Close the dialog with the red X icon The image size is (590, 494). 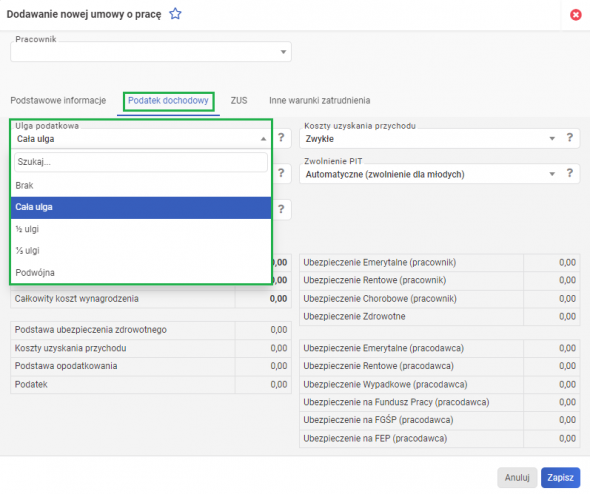pos(575,15)
